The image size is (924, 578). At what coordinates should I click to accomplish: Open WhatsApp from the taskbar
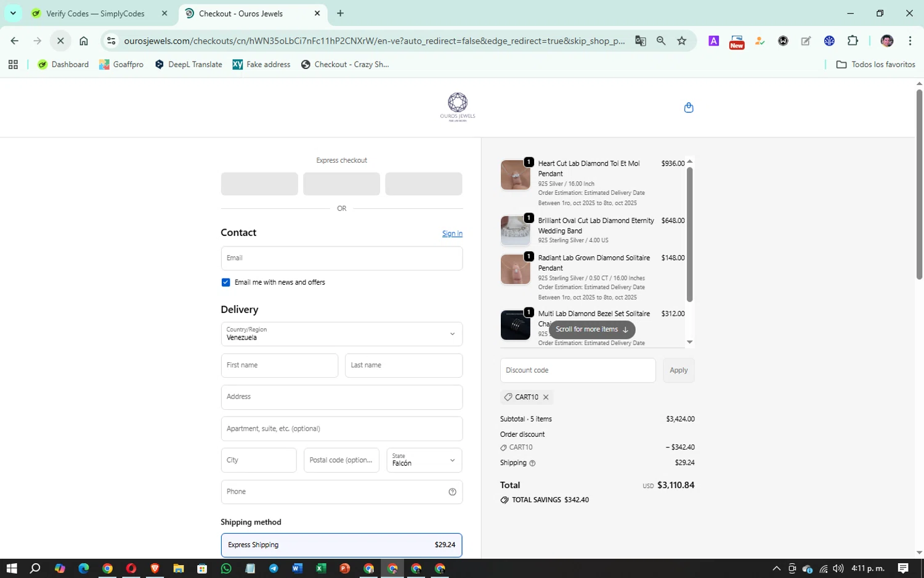click(226, 568)
